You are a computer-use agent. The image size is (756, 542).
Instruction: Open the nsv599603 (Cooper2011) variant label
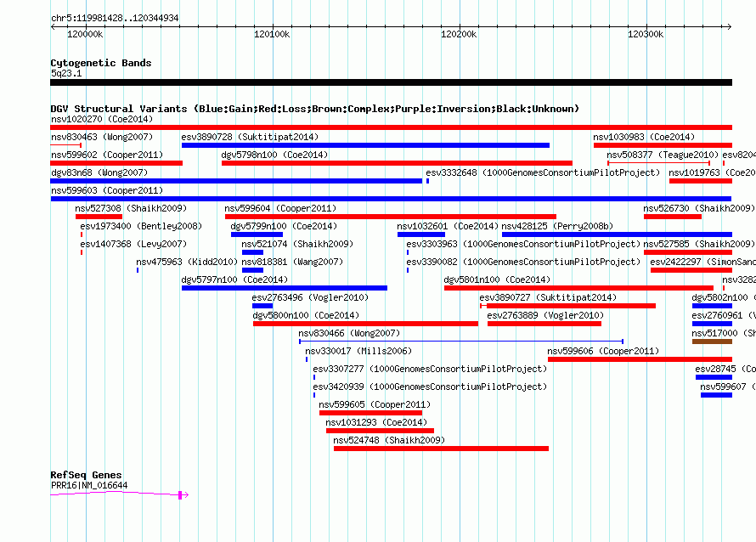coord(107,190)
